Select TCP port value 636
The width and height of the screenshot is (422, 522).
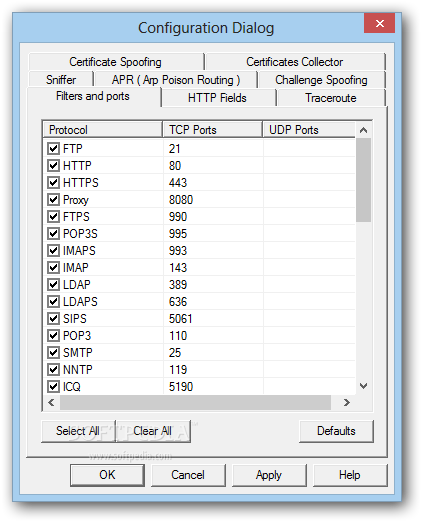178,301
